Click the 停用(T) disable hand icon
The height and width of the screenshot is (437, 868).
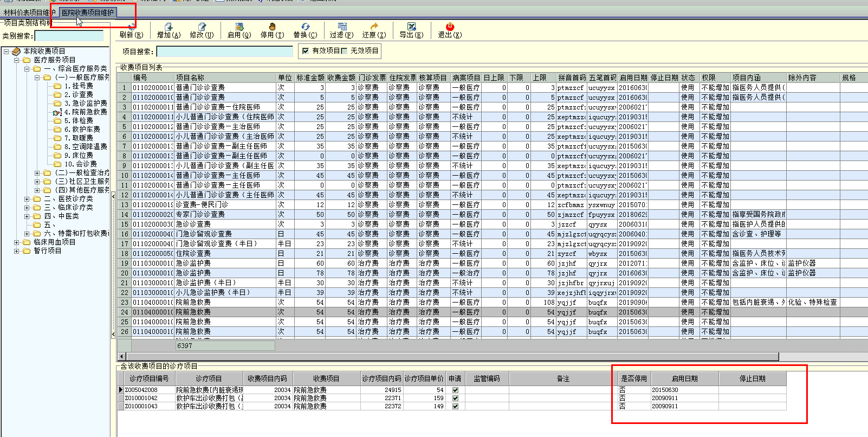(272, 27)
